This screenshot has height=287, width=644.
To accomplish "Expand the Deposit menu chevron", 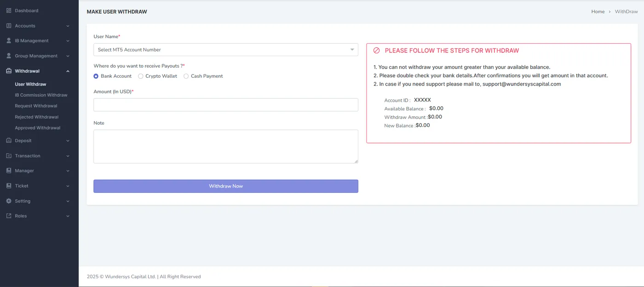I will (x=68, y=141).
